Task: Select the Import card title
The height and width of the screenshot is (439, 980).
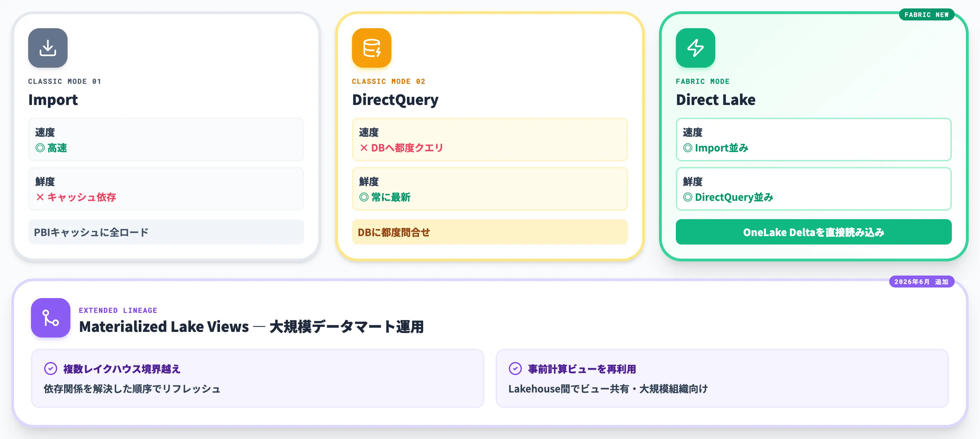Action: pyautogui.click(x=53, y=100)
